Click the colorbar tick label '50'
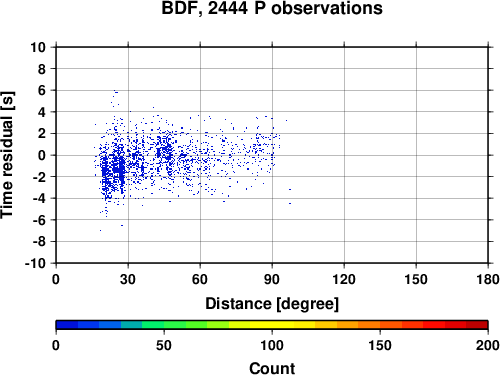The height and width of the screenshot is (375, 500). pyautogui.click(x=164, y=345)
